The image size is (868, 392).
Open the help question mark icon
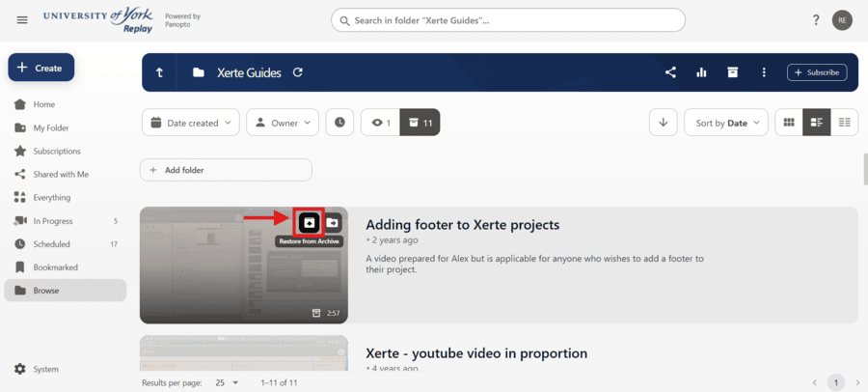(815, 20)
